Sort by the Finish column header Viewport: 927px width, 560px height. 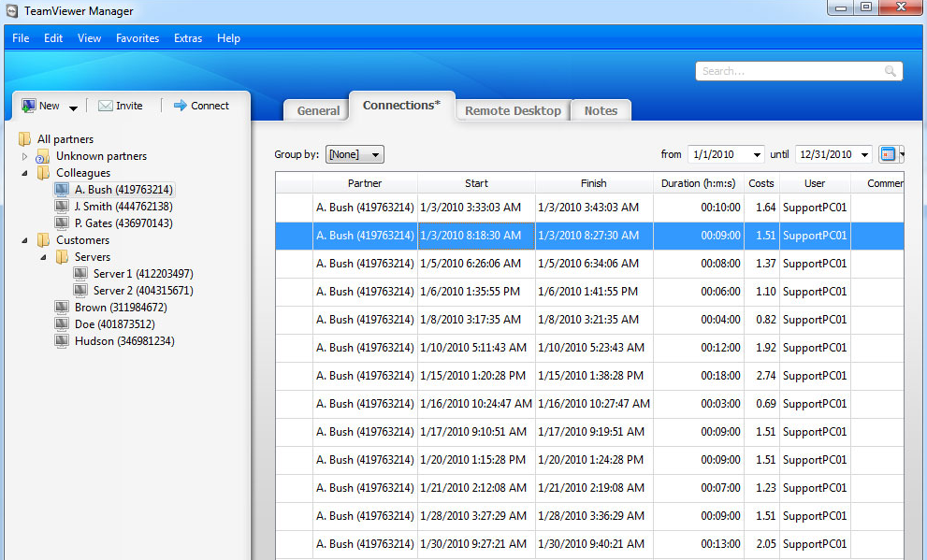594,183
